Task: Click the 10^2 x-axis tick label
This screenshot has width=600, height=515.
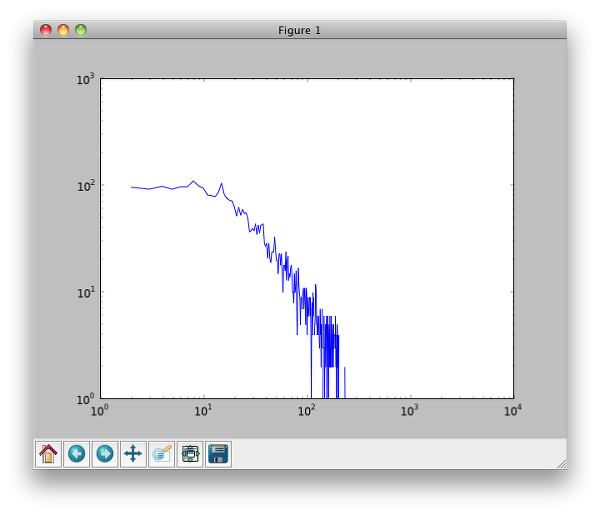Action: pos(307,411)
